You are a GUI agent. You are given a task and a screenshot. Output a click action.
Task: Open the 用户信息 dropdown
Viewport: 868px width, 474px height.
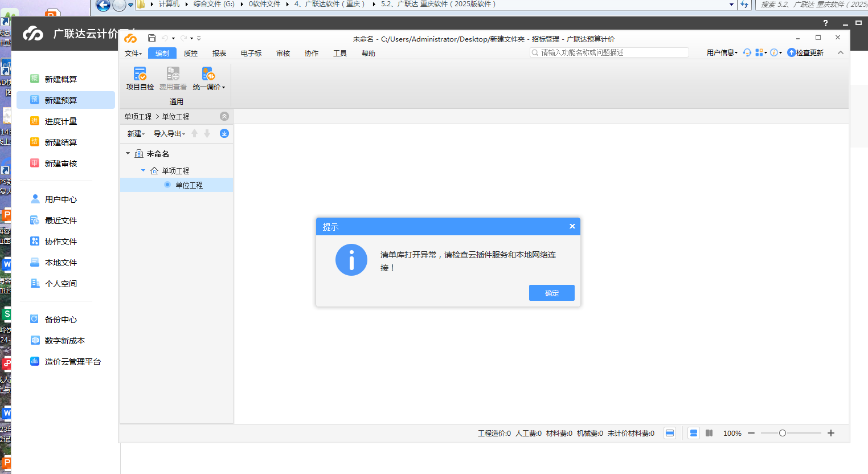pos(722,52)
